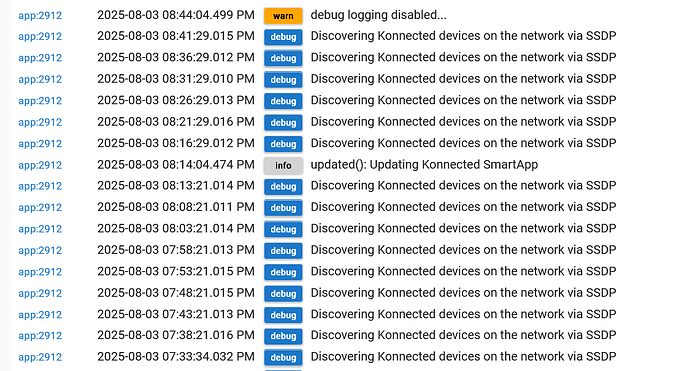Click debug badge at 08:13:21.014 PM
The width and height of the screenshot is (690, 371).
[283, 186]
